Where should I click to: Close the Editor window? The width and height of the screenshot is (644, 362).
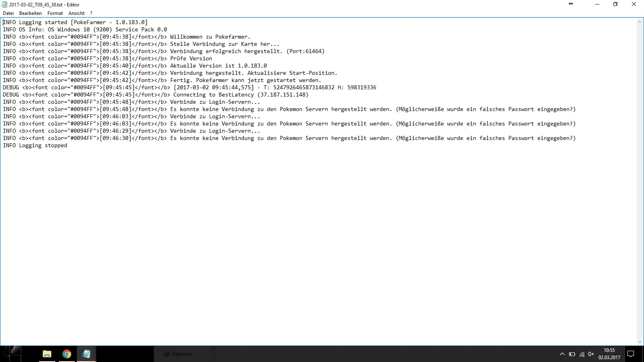point(634,4)
